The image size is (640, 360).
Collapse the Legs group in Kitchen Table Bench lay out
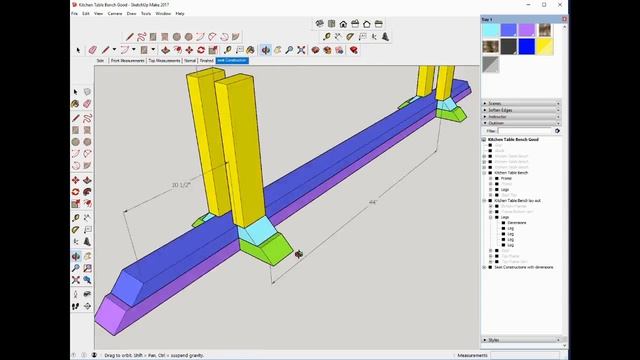pyautogui.click(x=491, y=218)
